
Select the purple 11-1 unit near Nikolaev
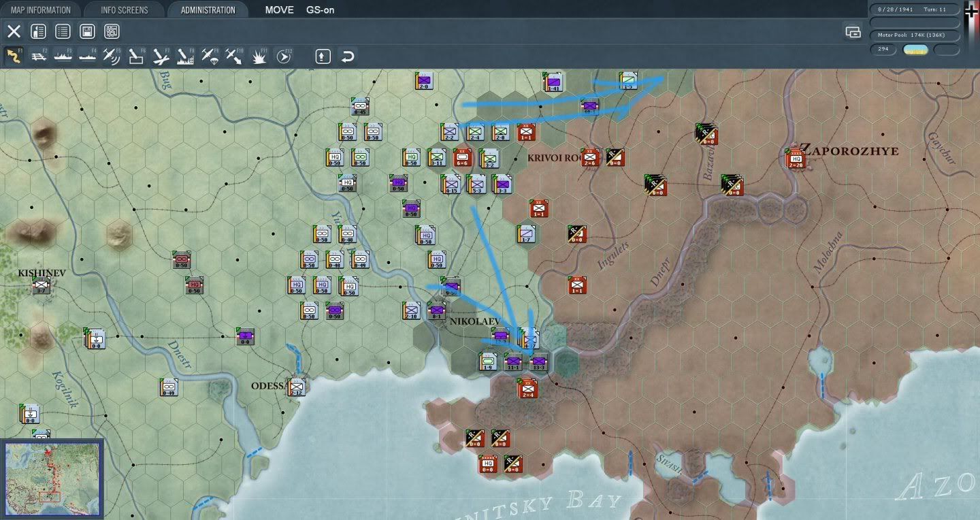[513, 363]
